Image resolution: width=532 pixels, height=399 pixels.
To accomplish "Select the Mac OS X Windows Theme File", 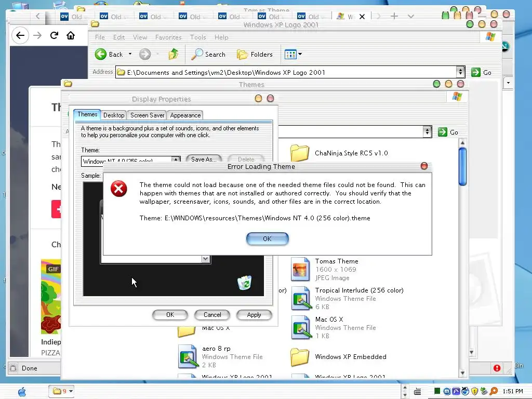I will pyautogui.click(x=334, y=328).
